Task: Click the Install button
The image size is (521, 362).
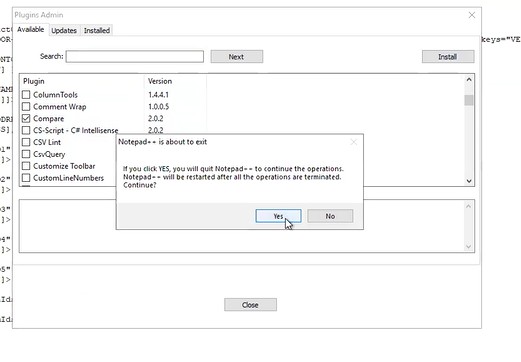Action: click(x=448, y=57)
